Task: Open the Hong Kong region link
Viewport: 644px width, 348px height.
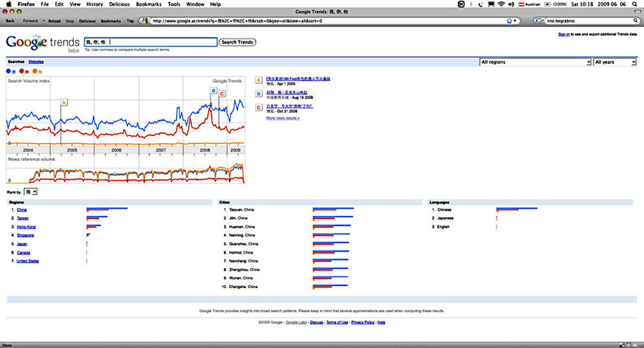Action: click(x=26, y=227)
